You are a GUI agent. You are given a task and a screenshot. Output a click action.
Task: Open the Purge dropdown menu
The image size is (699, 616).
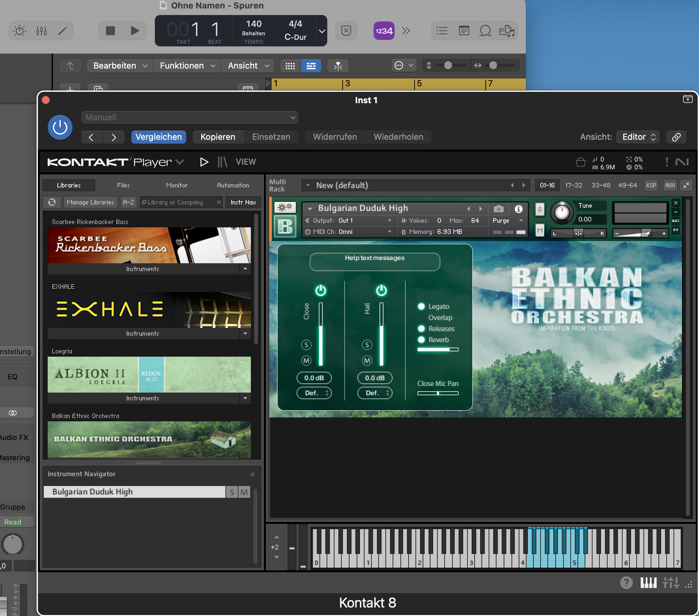[508, 221]
